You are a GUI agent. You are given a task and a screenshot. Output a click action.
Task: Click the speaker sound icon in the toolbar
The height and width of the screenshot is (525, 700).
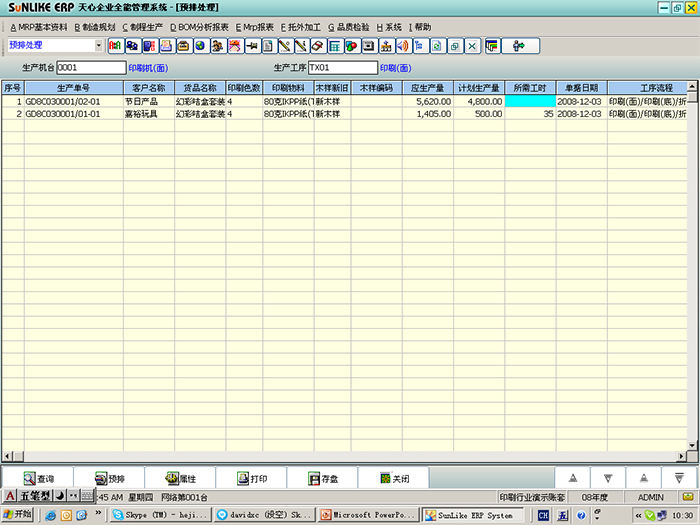click(x=403, y=46)
